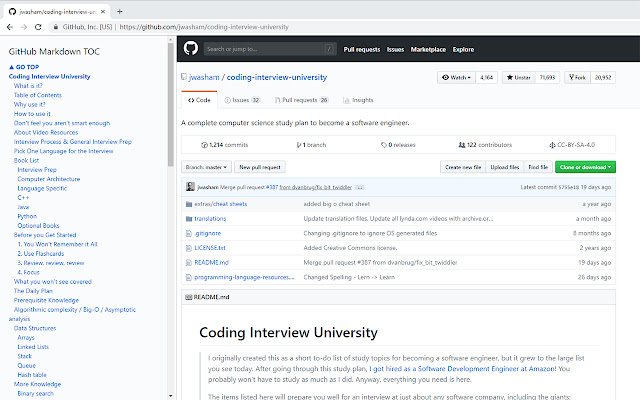Click the New pull request button

(260, 167)
